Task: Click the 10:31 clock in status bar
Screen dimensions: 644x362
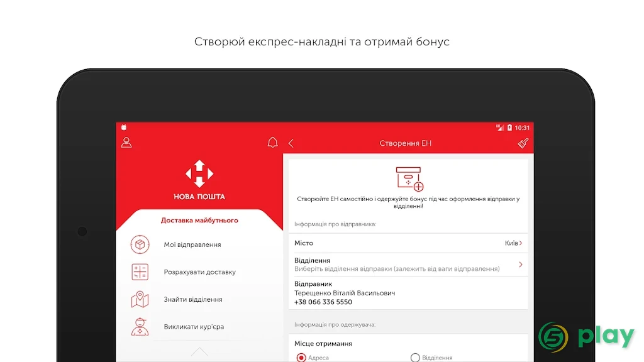Action: [522, 128]
